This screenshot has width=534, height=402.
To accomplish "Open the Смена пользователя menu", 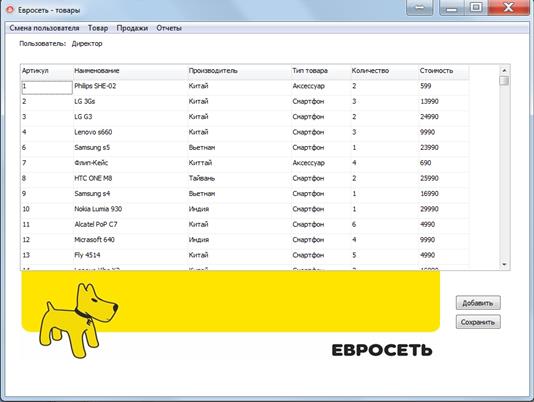I will [44, 28].
